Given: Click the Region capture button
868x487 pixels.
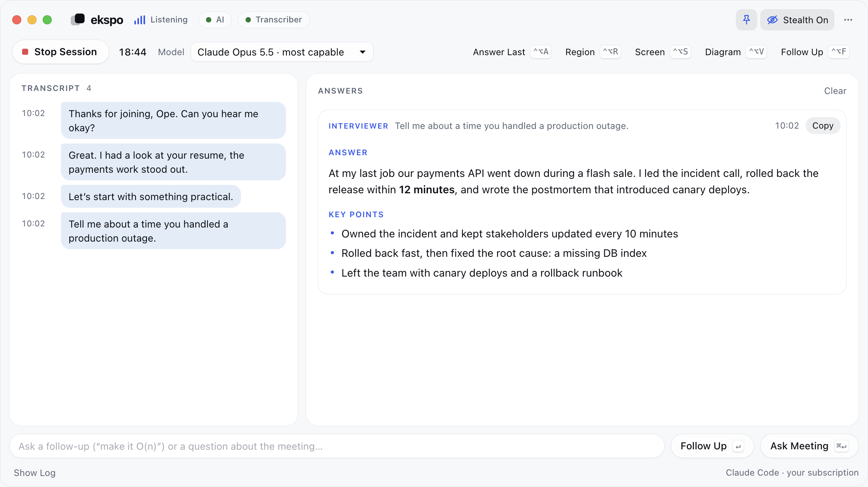Looking at the screenshot, I should [x=593, y=52].
